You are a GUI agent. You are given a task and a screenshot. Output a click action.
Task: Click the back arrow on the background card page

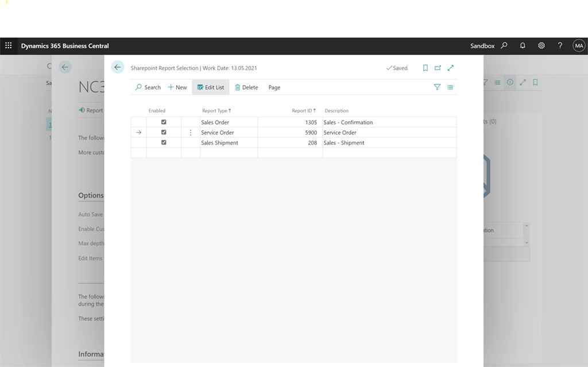point(65,67)
